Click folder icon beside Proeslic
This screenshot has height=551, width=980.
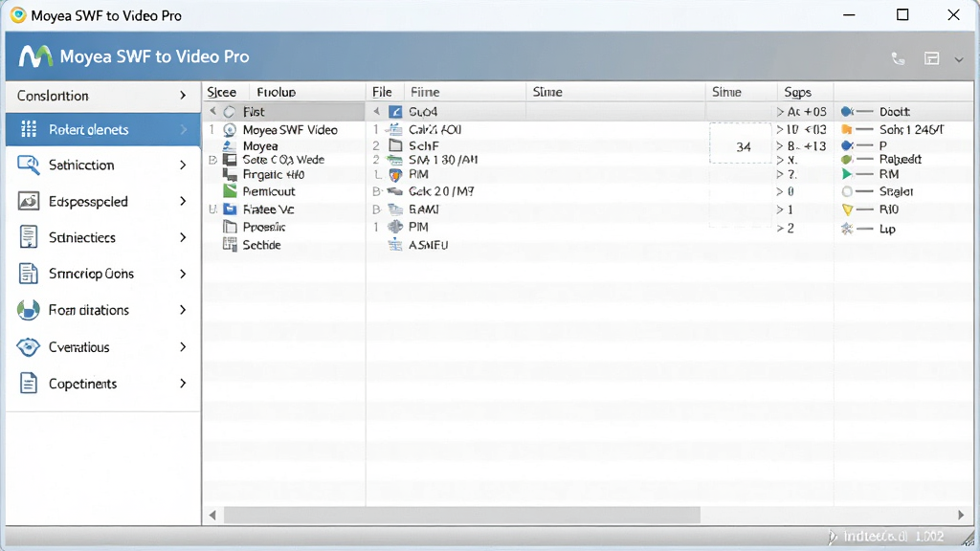[230, 227]
